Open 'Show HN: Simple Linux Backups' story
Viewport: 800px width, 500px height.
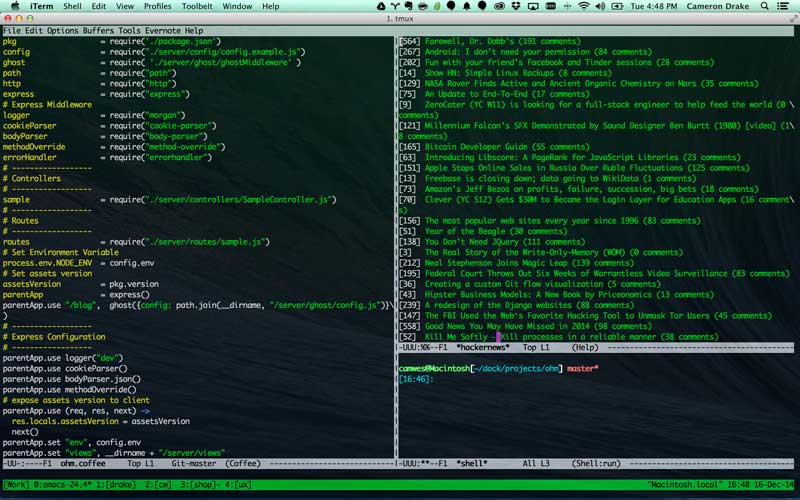[517, 73]
